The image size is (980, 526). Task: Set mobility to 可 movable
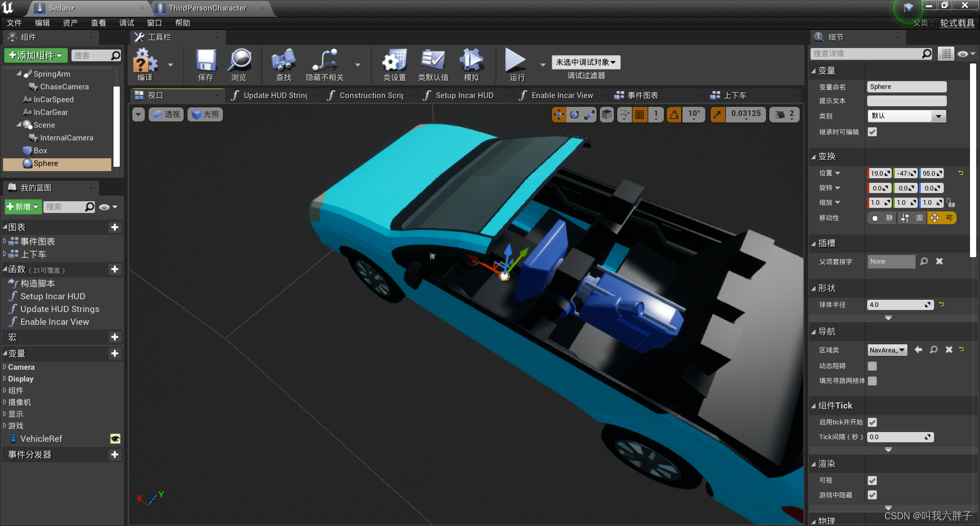click(x=942, y=218)
